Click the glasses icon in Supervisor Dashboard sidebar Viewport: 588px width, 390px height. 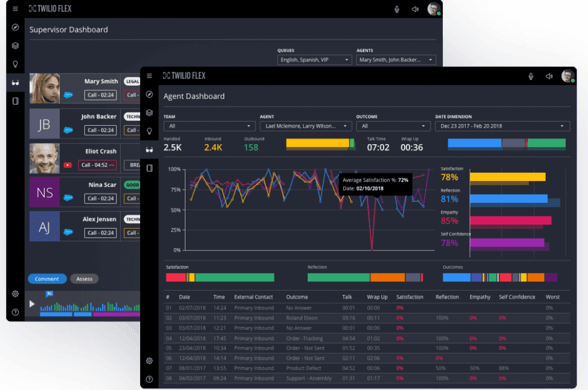click(16, 83)
